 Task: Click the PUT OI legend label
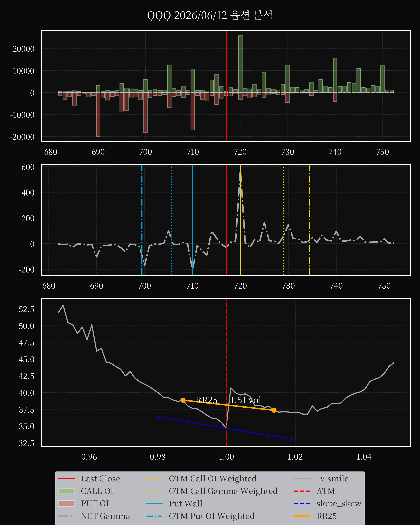point(95,503)
